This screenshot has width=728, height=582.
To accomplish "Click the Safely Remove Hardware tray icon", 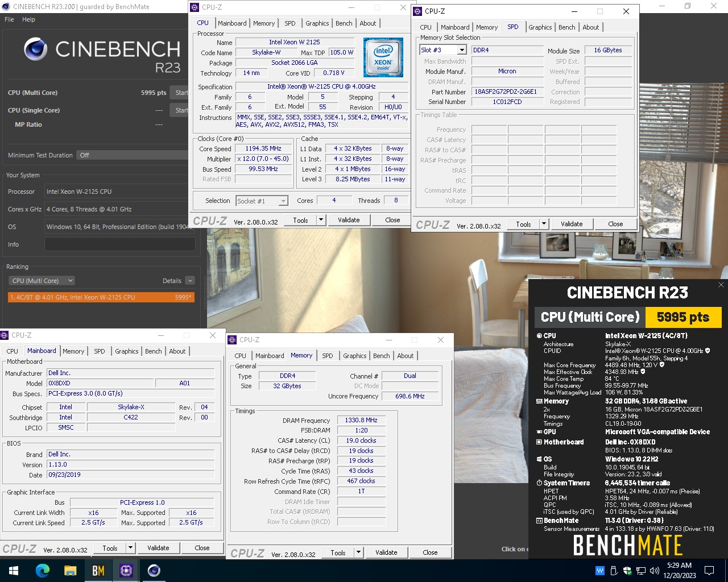I will (614, 571).
